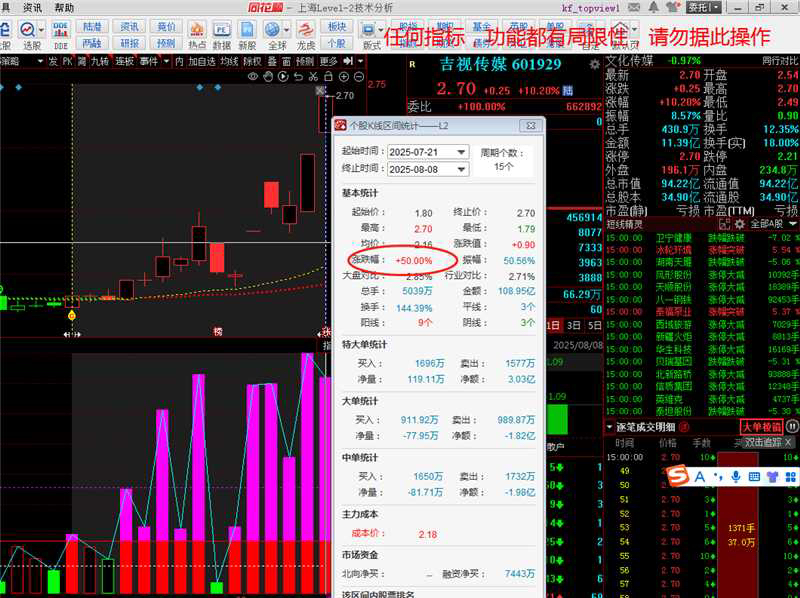
Task: Click the eye view icon above chart
Action: (x=253, y=77)
